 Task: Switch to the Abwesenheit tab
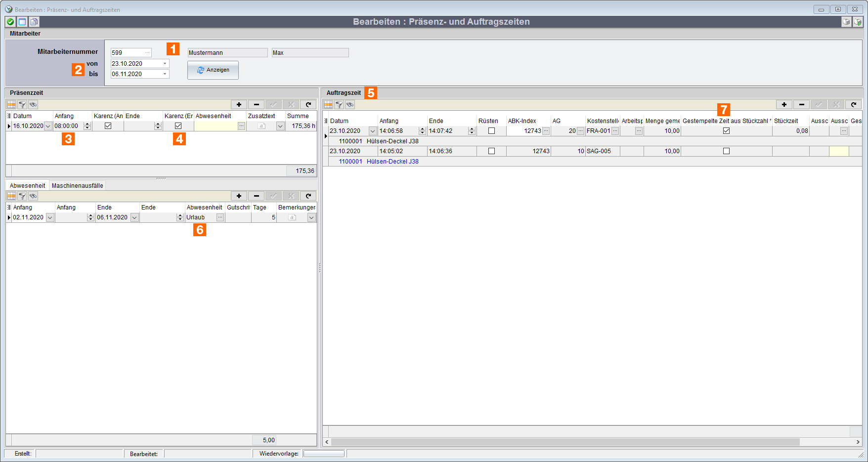[x=27, y=186]
